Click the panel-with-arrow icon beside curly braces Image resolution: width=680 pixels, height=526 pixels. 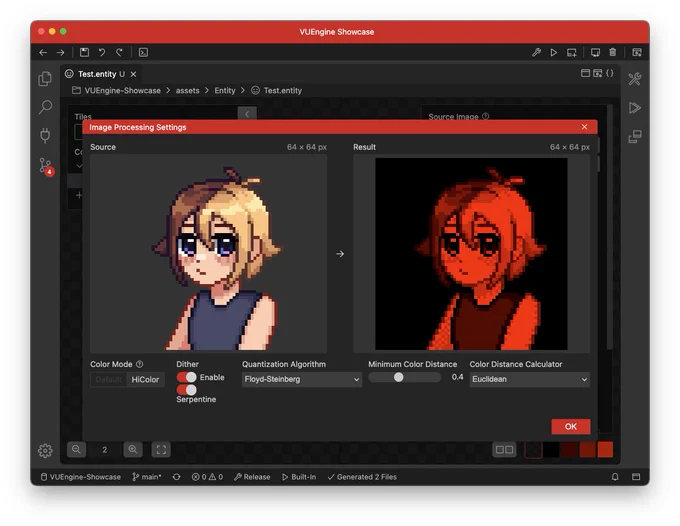598,73
